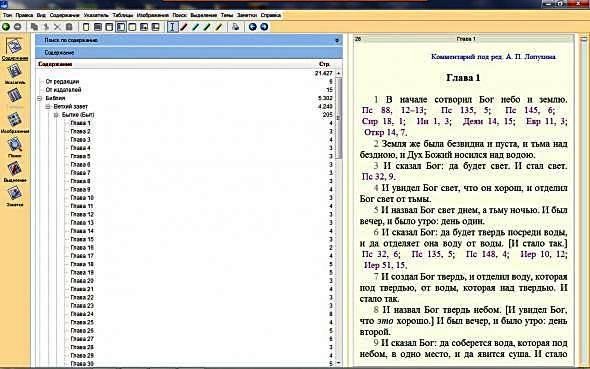Follow the Евр 11, 3 reference link
The image size is (590, 369).
point(546,121)
